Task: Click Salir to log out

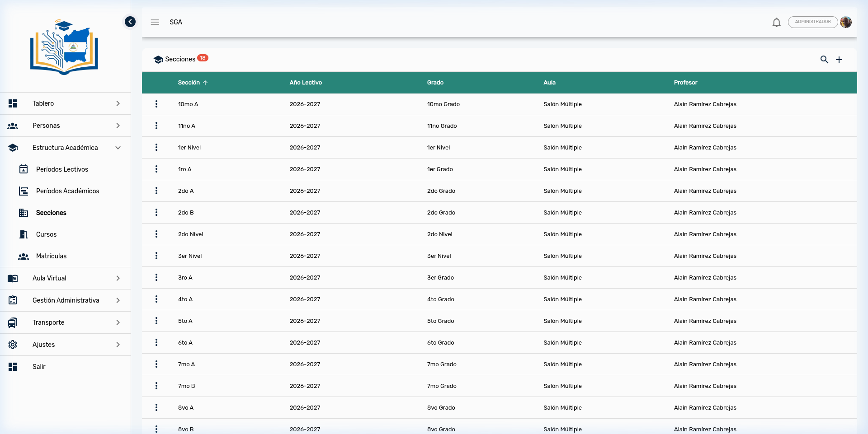Action: coord(39,367)
